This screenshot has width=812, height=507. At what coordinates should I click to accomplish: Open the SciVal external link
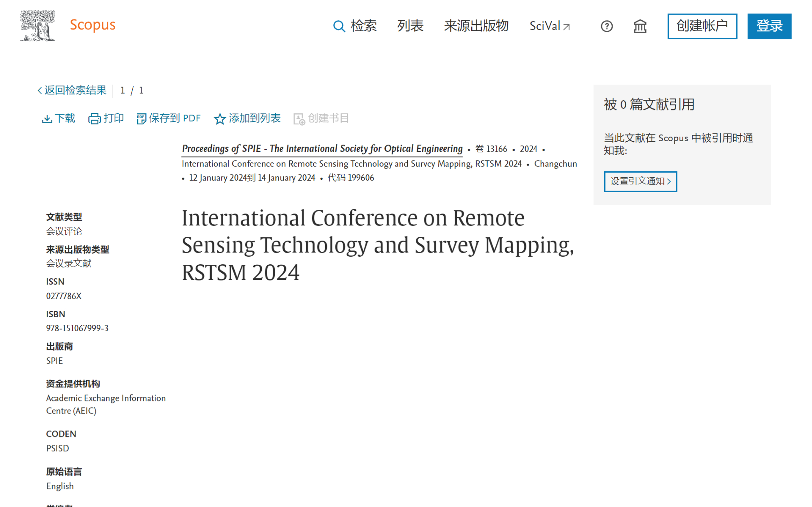[550, 26]
